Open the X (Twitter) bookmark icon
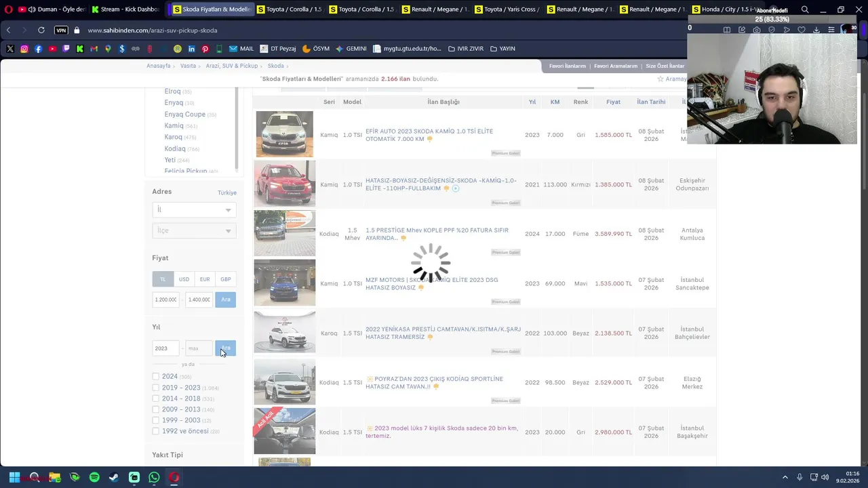 [10, 49]
